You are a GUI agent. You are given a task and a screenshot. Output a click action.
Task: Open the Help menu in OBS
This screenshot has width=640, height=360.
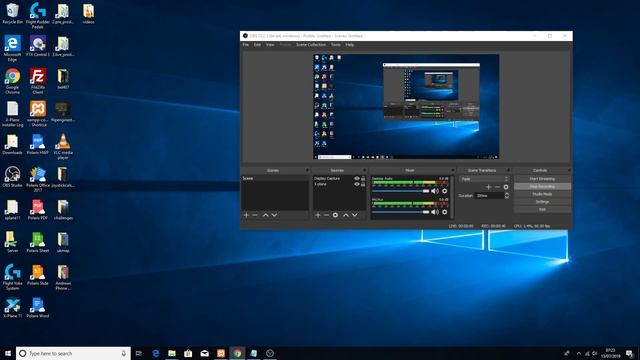click(350, 44)
